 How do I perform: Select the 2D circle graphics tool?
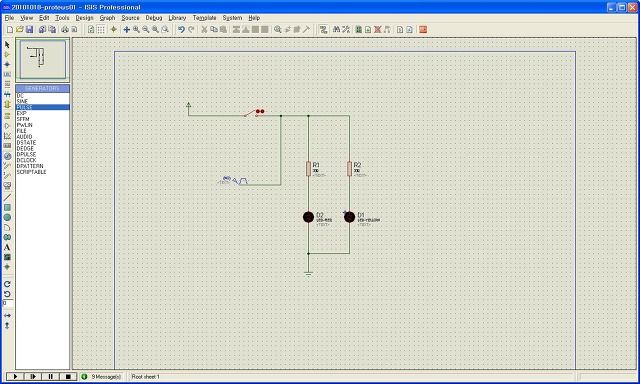coord(7,218)
